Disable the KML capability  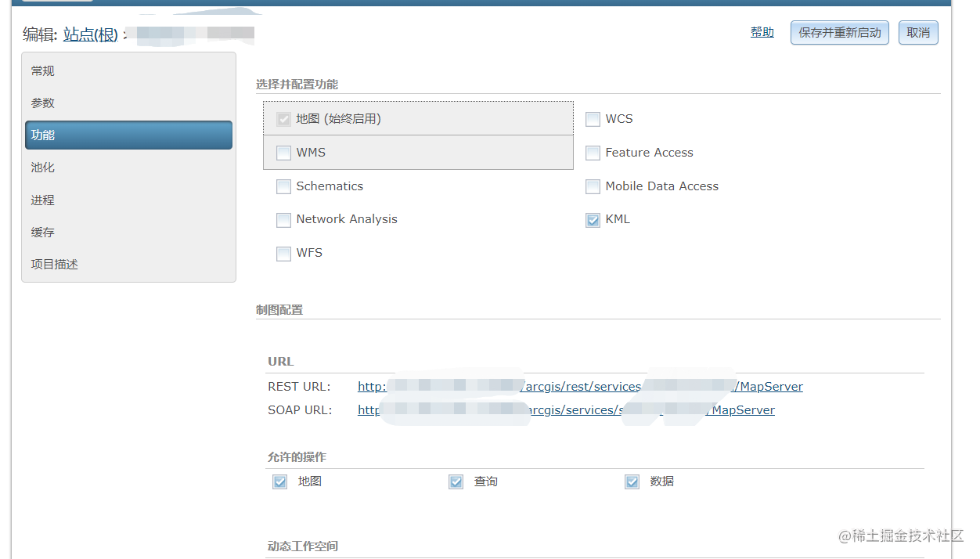[593, 220]
